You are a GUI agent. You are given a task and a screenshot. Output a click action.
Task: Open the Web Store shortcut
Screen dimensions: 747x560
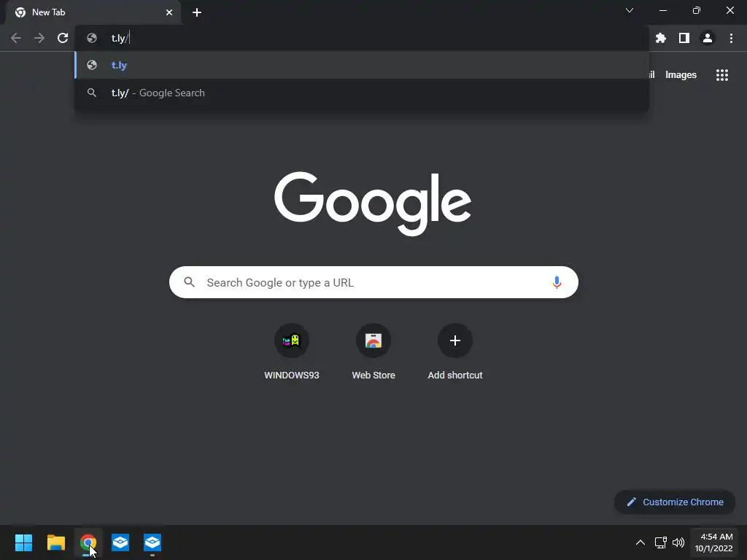tap(373, 351)
